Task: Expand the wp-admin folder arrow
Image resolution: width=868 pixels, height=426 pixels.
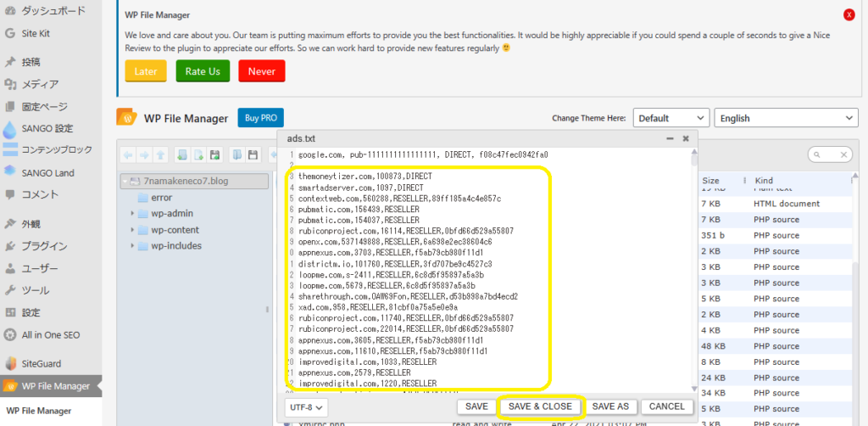Action: click(x=132, y=214)
